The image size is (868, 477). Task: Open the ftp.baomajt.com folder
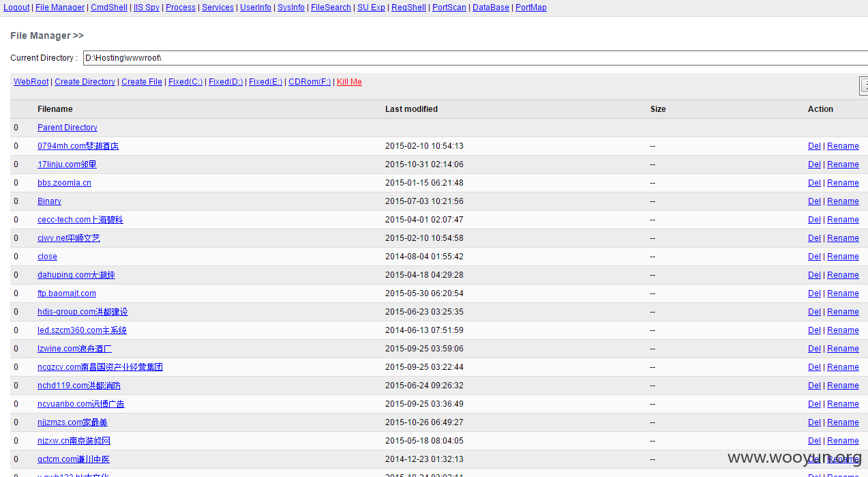(x=67, y=293)
